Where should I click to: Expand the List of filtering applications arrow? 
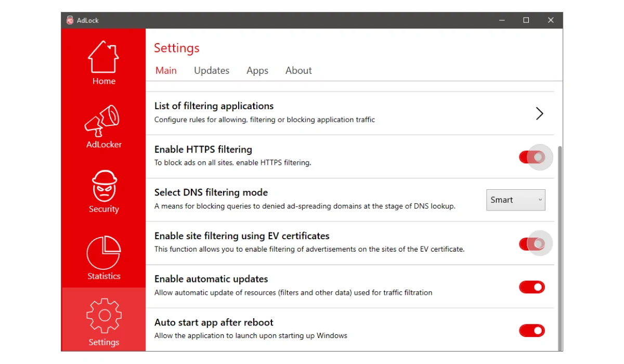pos(539,113)
